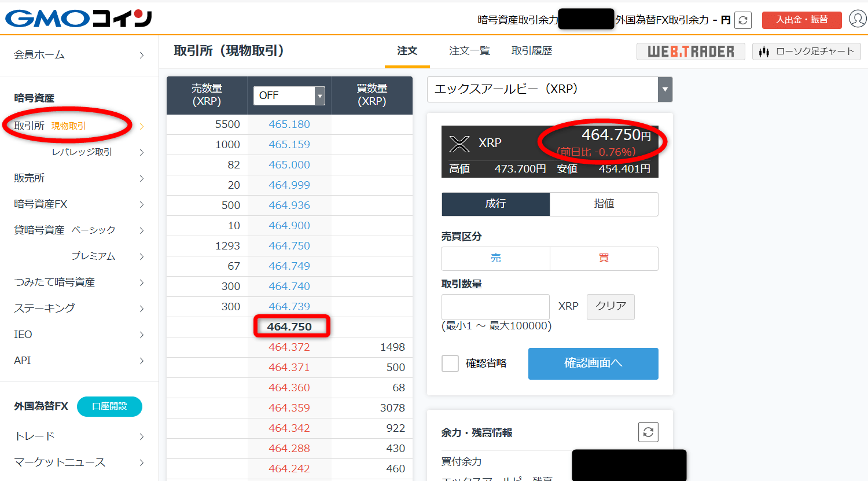
Task: Click the 口座開設 button
Action: tap(109, 406)
